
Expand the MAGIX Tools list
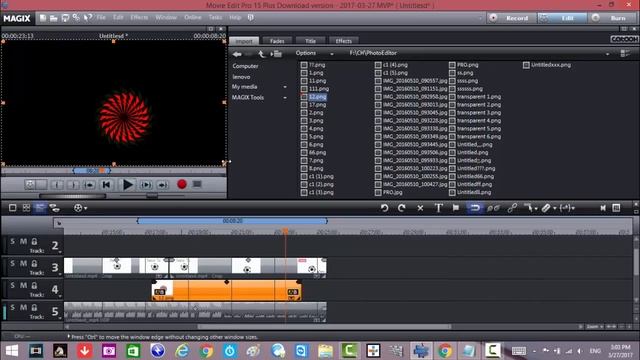pyautogui.click(x=285, y=98)
